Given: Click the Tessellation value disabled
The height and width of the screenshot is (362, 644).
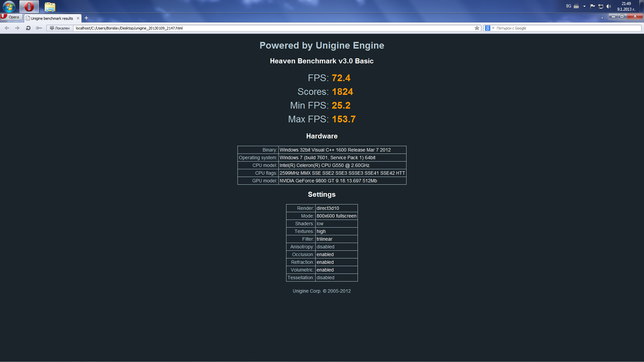Looking at the screenshot, I should 336,278.
